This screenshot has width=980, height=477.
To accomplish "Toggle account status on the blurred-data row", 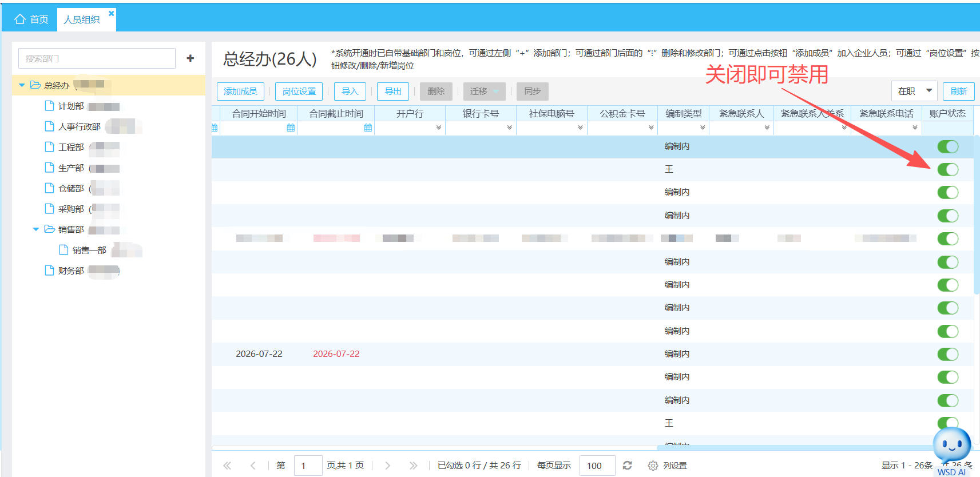I will click(x=948, y=238).
